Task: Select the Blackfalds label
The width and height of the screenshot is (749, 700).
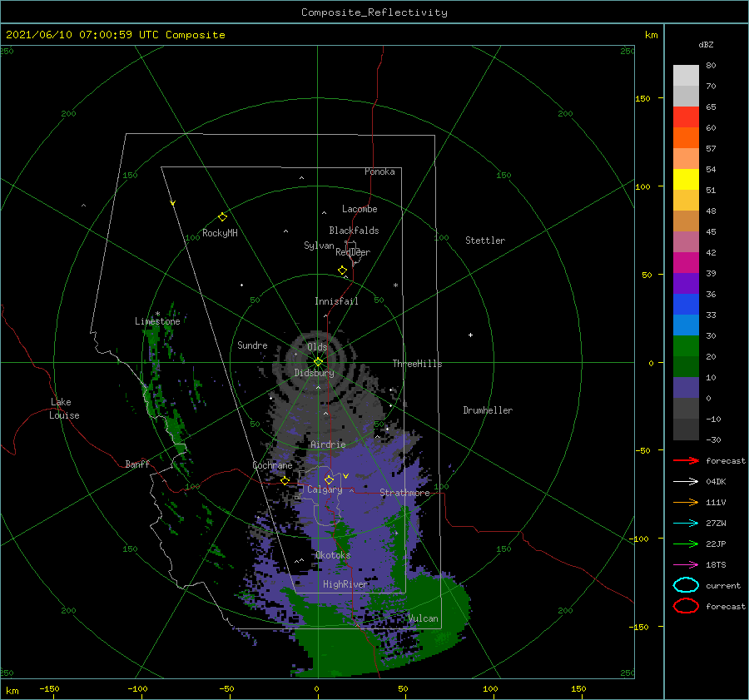Action: point(354,231)
